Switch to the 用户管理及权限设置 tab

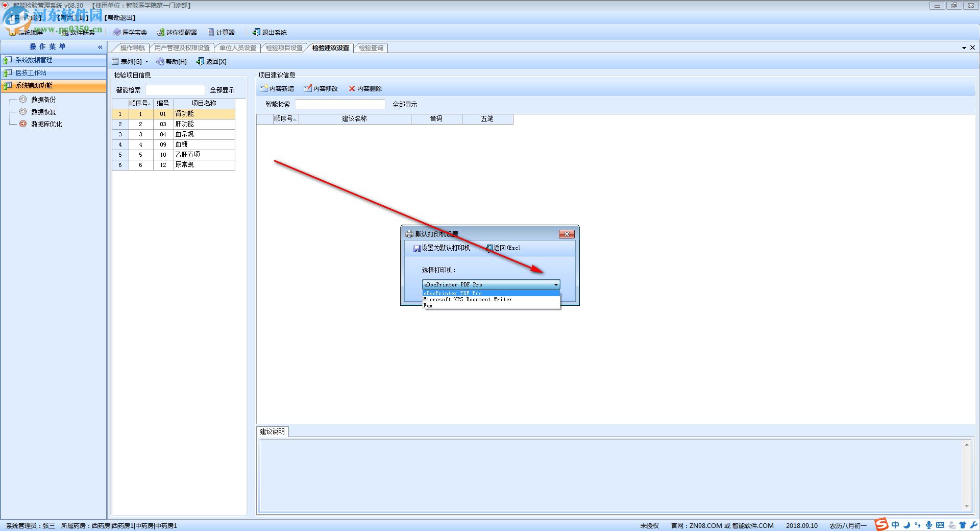pos(182,47)
